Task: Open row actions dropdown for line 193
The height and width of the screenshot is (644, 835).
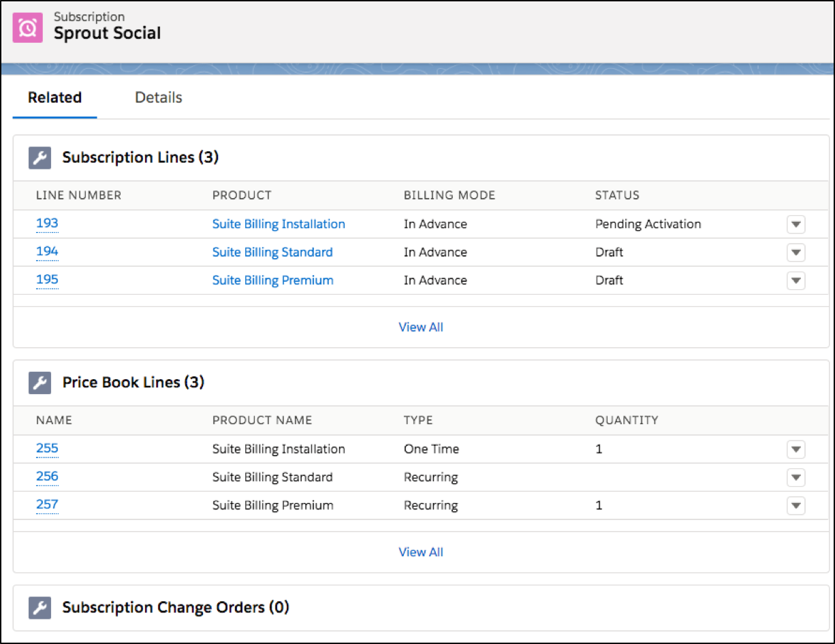Action: point(795,225)
